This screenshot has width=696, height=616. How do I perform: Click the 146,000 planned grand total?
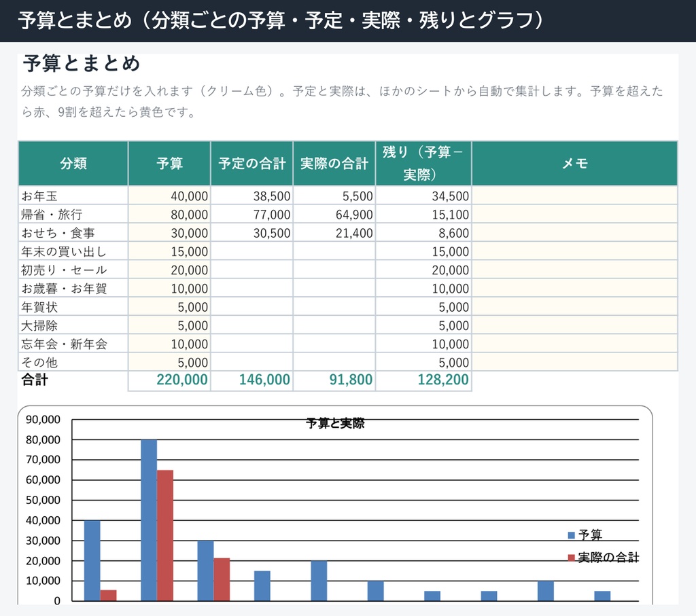pos(251,380)
